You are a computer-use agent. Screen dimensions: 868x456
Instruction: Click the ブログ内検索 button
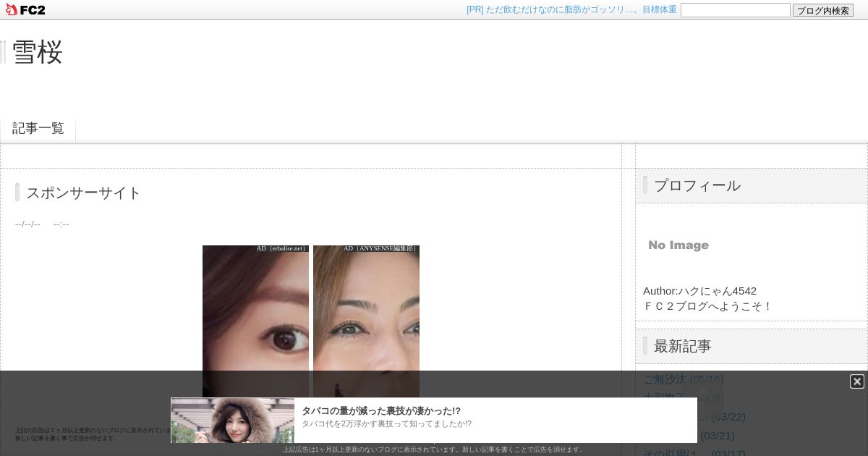pos(823,10)
